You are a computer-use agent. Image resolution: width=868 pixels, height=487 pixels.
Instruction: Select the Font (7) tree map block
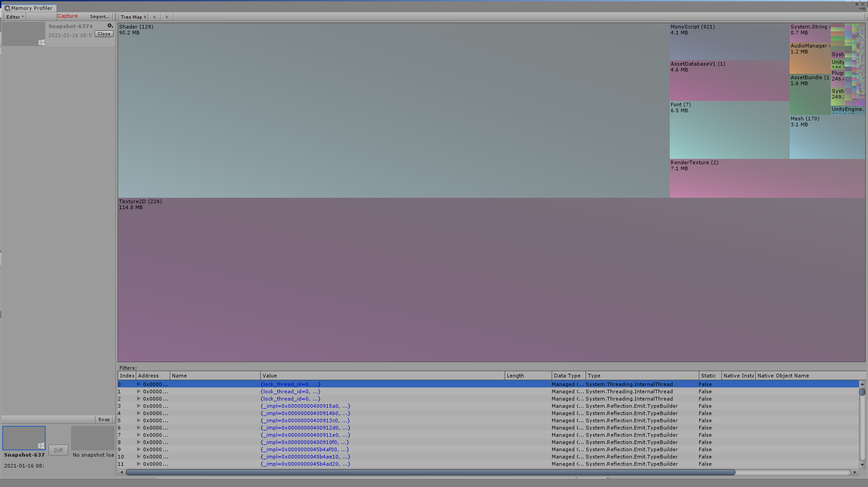730,130
